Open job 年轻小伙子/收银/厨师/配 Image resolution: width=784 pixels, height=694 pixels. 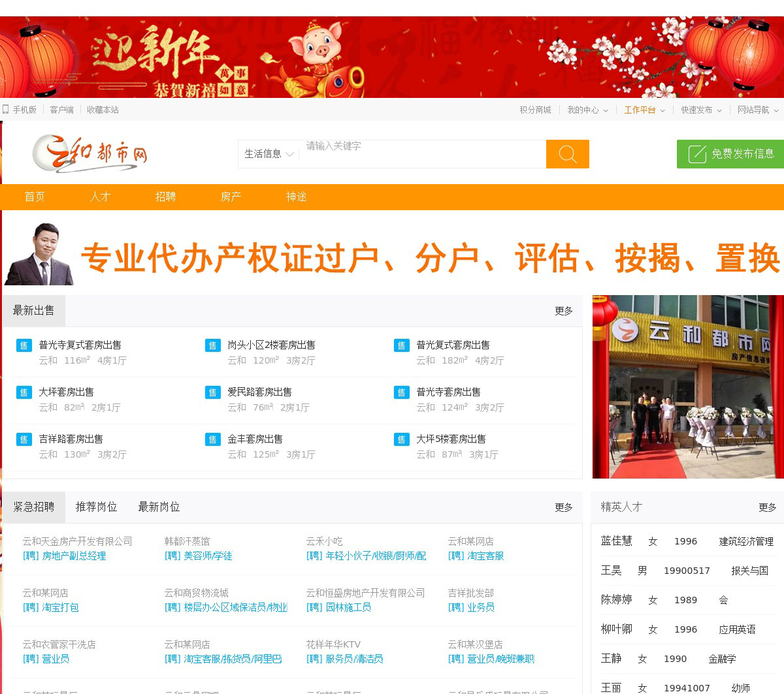(x=366, y=556)
